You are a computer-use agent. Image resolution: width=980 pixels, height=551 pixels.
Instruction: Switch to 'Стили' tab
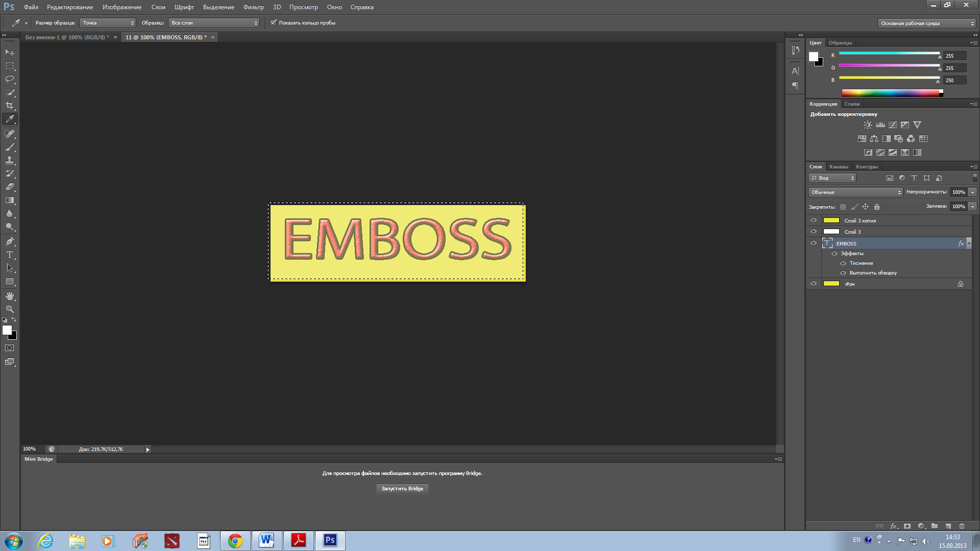pos(852,104)
